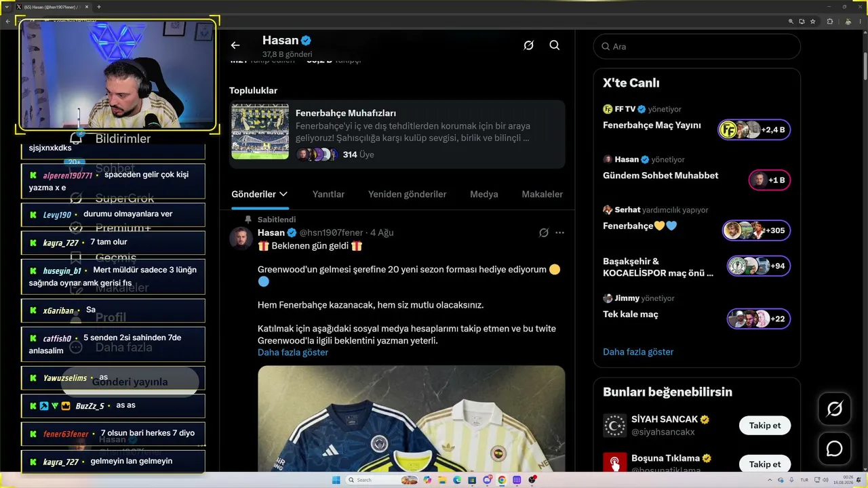The image size is (868, 488).
Task: Search within Hasan's profile posts
Action: [555, 45]
